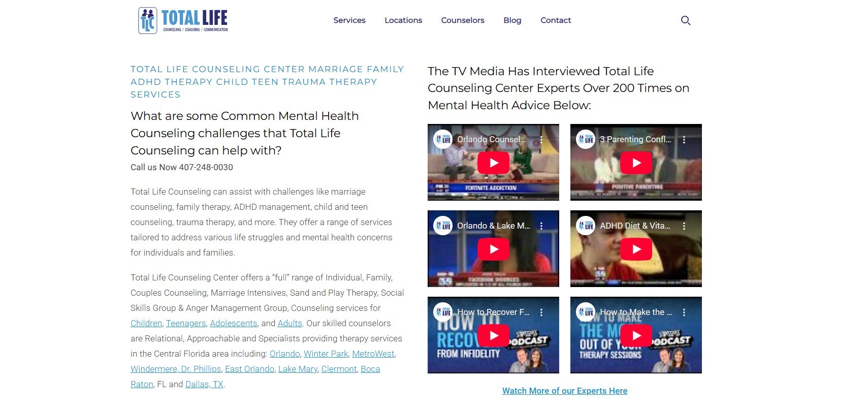The height and width of the screenshot is (410, 868).
Task: Open options menu on How to Make video
Action: pyautogui.click(x=684, y=312)
